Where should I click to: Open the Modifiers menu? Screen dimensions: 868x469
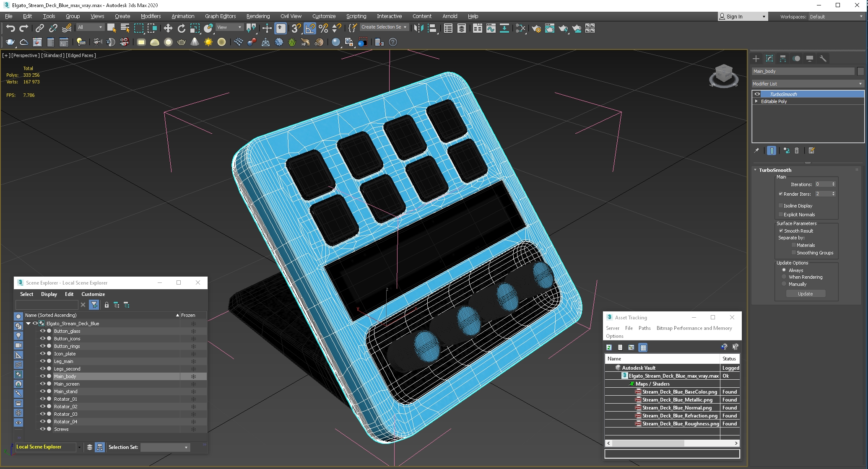(151, 16)
